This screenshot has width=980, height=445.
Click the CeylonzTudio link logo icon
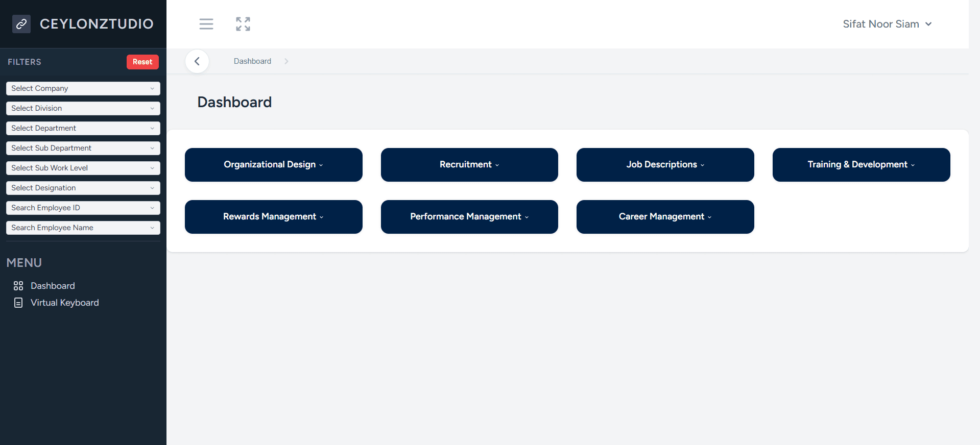[21, 24]
